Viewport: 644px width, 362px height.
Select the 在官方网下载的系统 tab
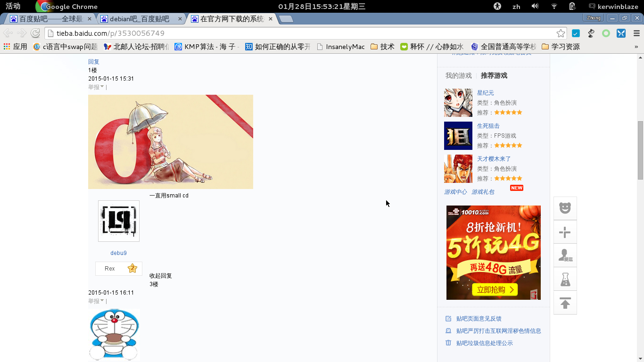pos(231,19)
